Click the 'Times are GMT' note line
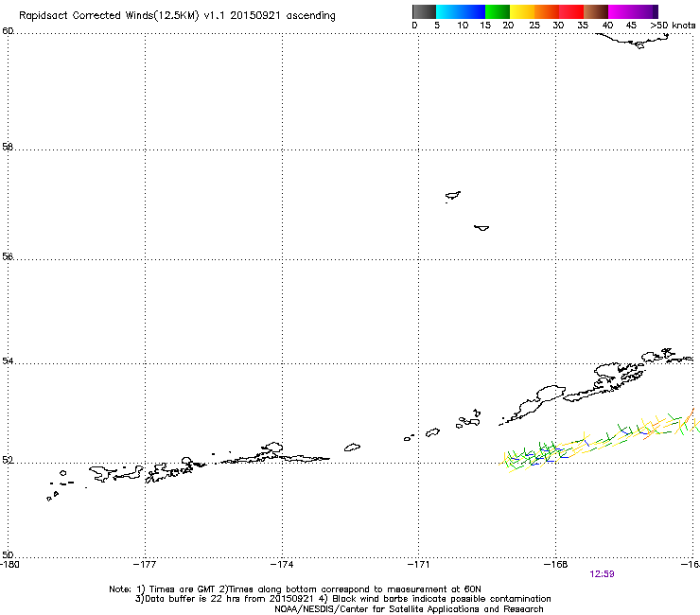700x615 pixels. (295, 589)
